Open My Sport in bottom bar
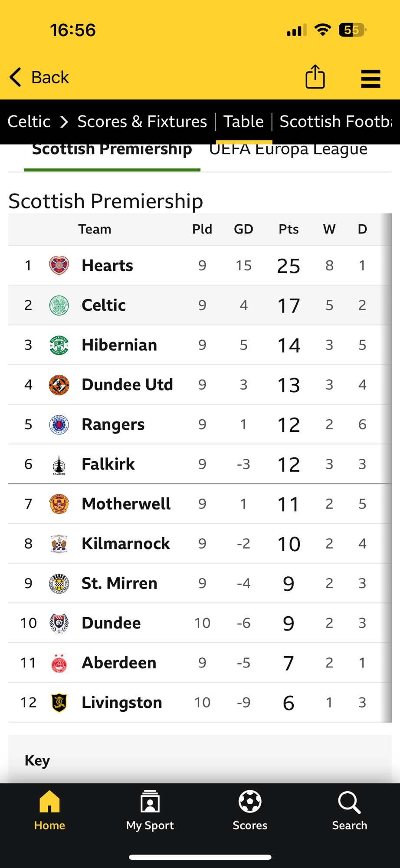The height and width of the screenshot is (868, 400). pos(150,810)
